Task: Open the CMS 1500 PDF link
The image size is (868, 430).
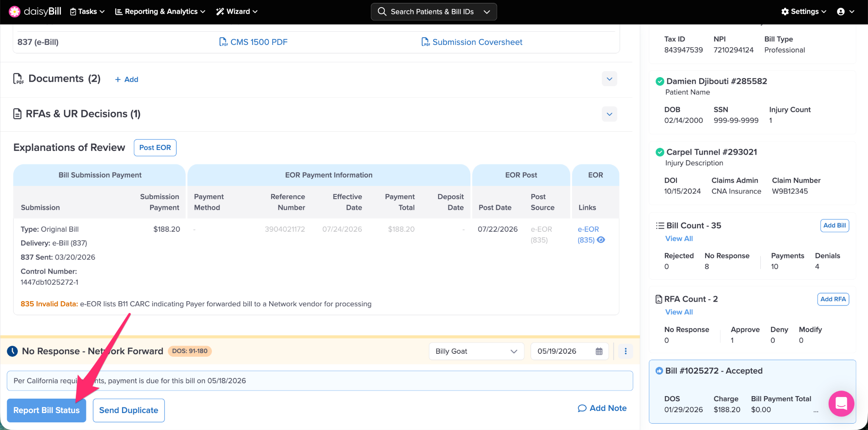Action: pyautogui.click(x=253, y=42)
